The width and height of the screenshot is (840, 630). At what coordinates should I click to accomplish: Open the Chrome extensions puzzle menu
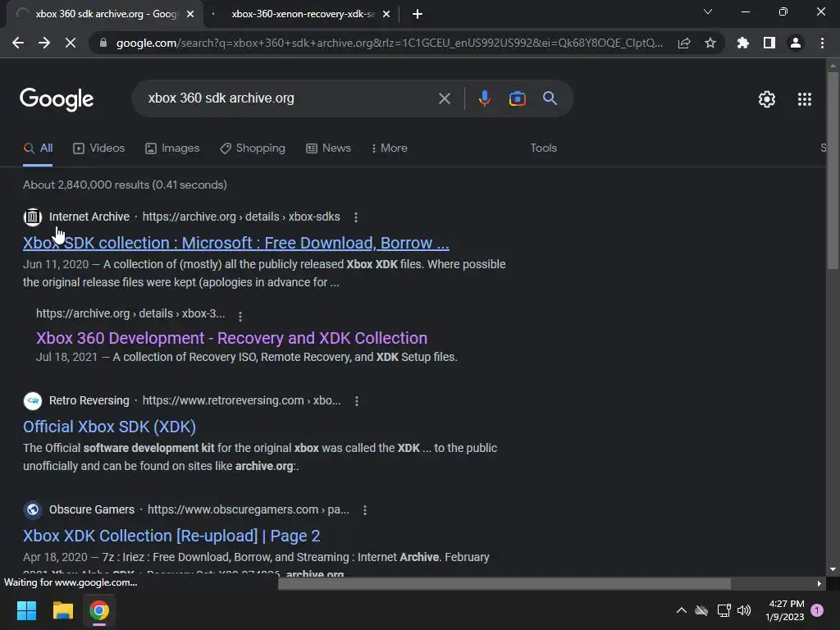click(743, 43)
